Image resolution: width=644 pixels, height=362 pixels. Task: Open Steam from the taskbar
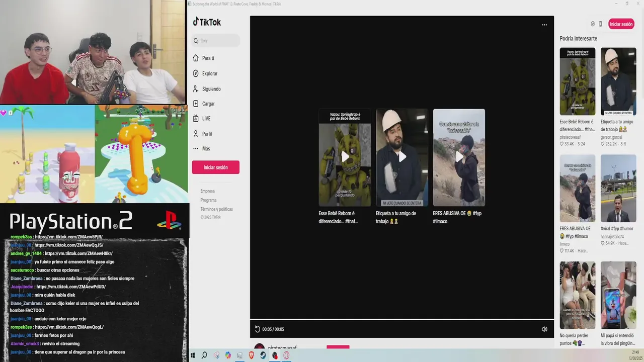pyautogui.click(x=263, y=355)
